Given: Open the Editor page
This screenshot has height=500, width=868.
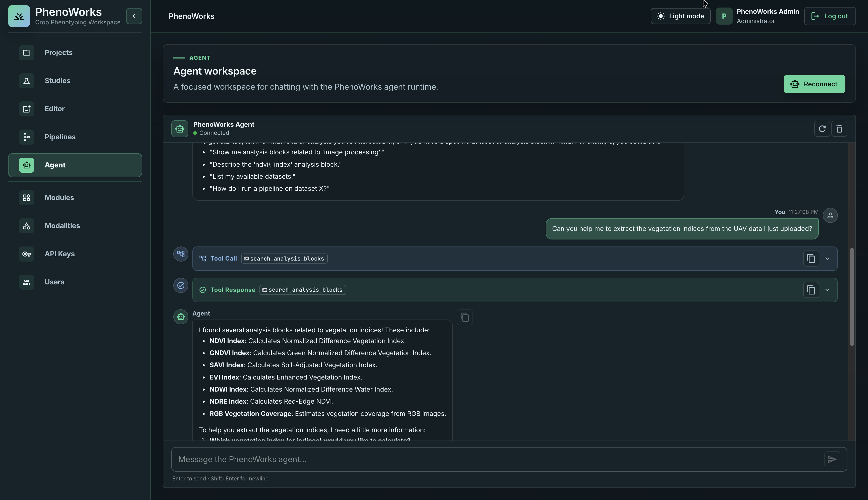Looking at the screenshot, I should tap(75, 109).
